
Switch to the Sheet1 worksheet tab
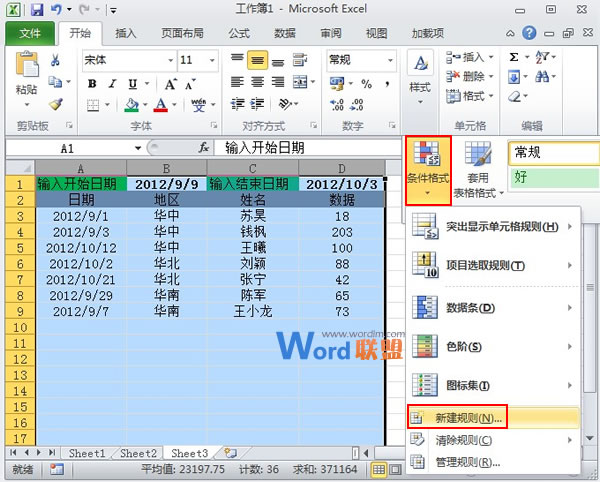pos(86,453)
